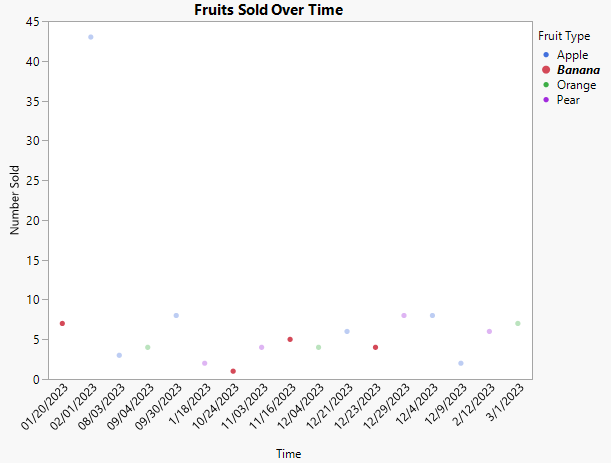611x463 pixels.
Task: Click the green Orange legend marker
Action: click(545, 85)
